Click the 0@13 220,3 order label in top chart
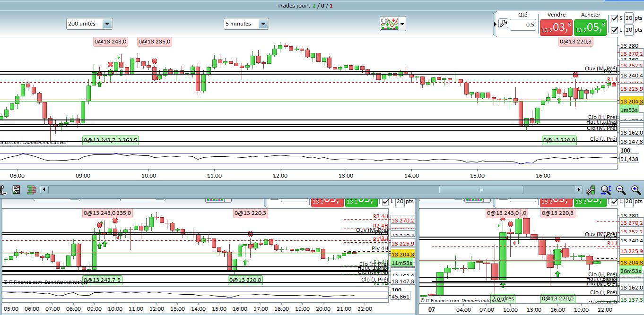Screen dimensions: 644x315 coord(575,42)
